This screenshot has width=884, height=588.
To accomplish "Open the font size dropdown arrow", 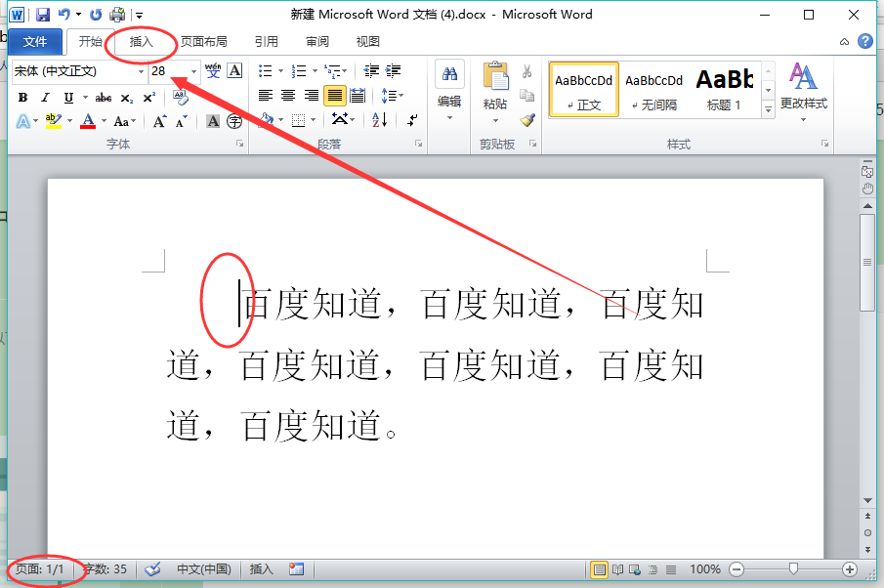I will pos(193,71).
